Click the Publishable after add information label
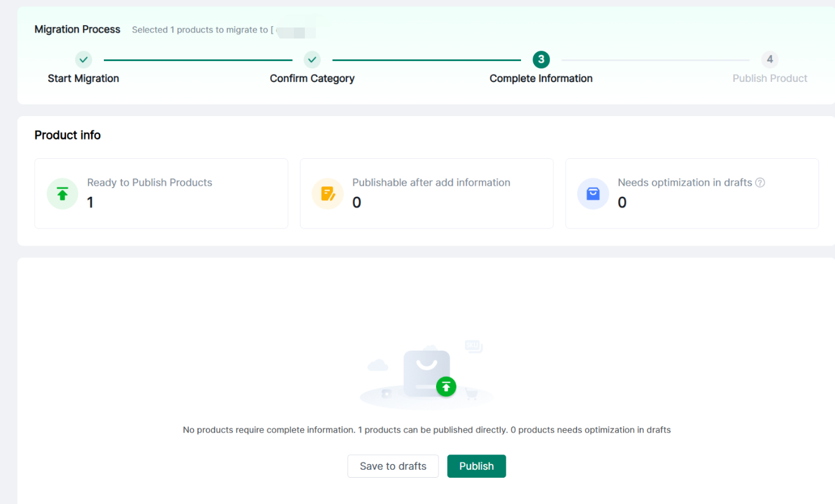835x504 pixels. pos(431,183)
